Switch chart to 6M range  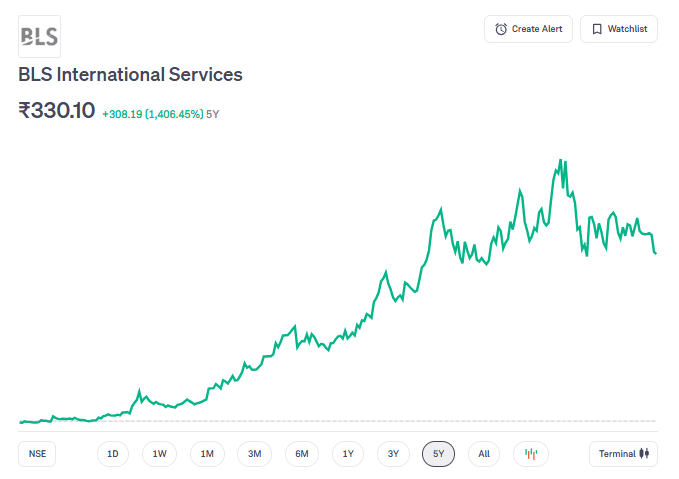(302, 454)
